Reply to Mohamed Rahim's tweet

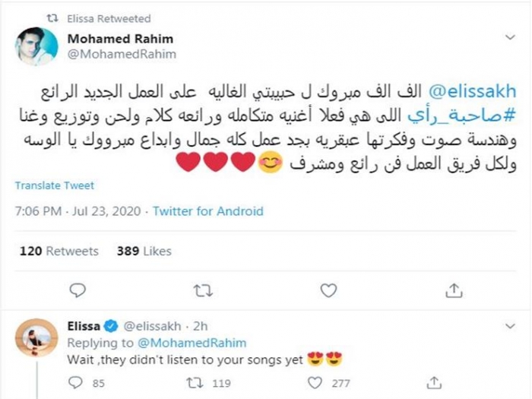click(78, 289)
